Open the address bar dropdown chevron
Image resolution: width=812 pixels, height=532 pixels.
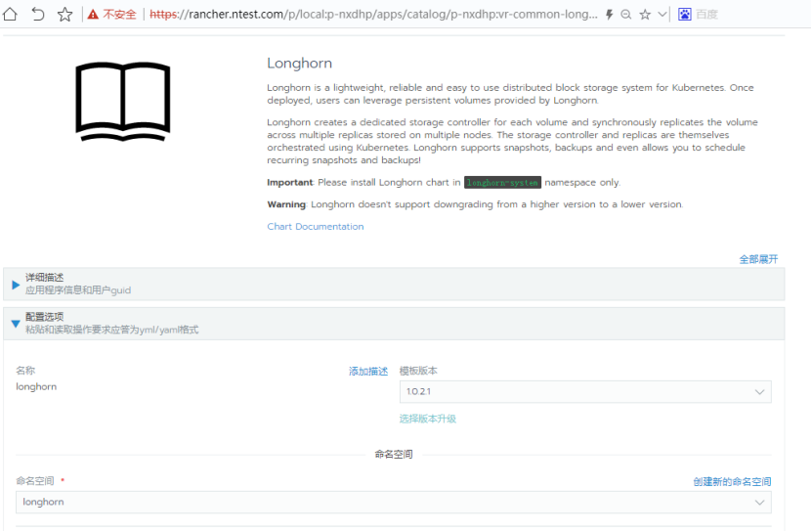point(662,15)
